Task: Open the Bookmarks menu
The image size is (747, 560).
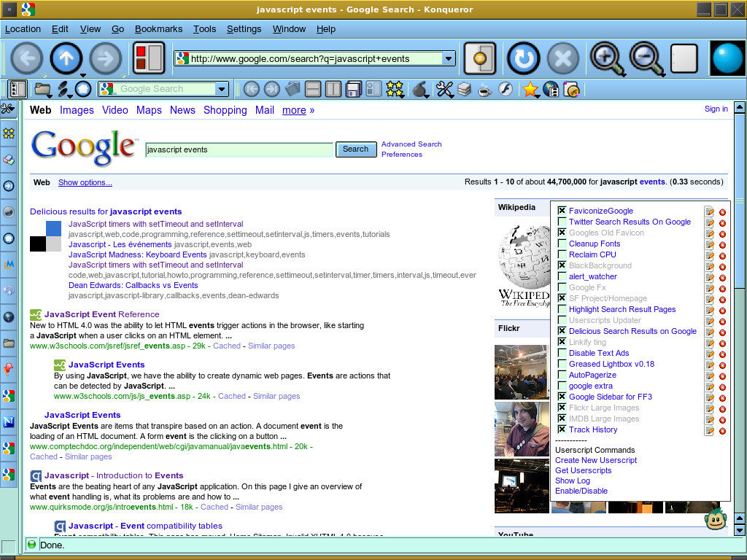Action: point(158,29)
